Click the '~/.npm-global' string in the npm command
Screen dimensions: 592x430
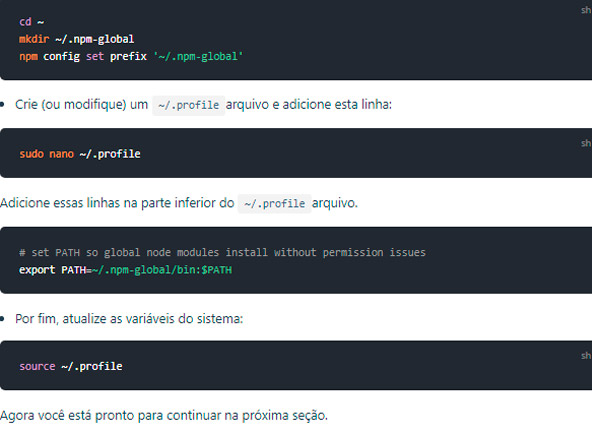(x=198, y=57)
